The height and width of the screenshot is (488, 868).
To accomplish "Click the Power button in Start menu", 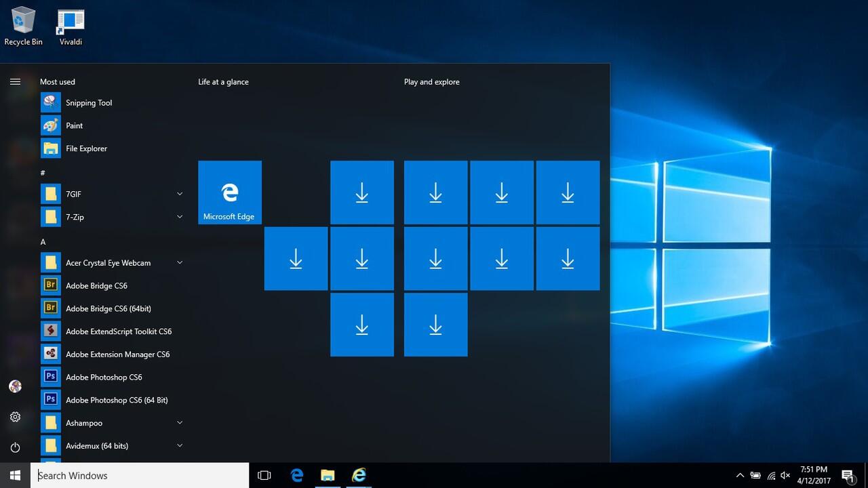I will [15, 447].
